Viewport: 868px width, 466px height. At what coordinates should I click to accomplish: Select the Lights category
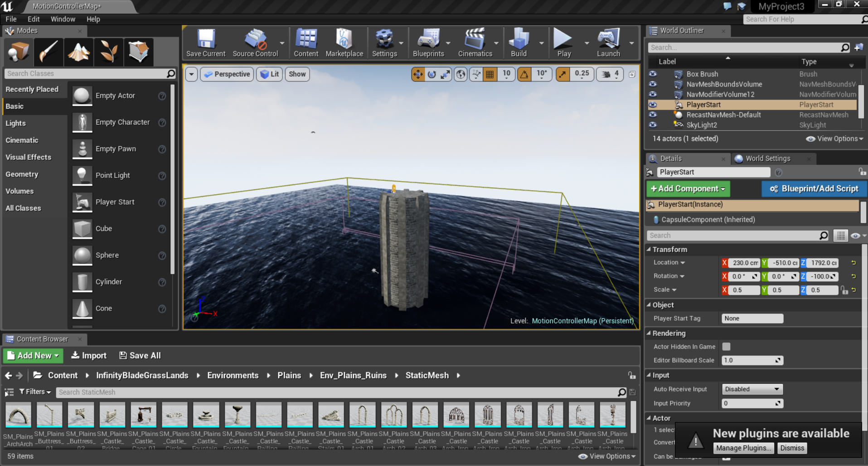[15, 123]
